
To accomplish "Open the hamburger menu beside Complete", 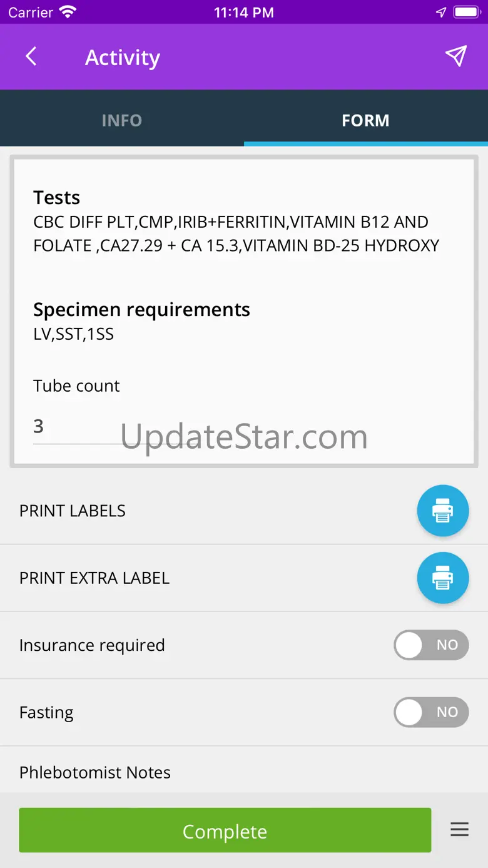I will tap(459, 830).
